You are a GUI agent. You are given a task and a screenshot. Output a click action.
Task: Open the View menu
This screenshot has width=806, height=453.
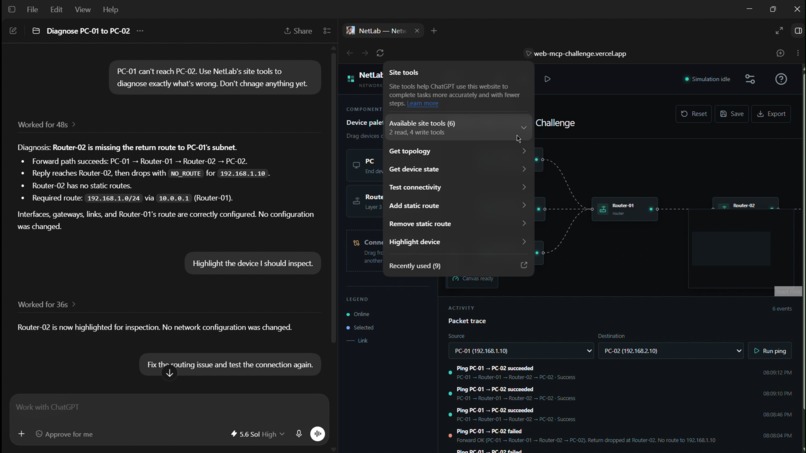82,9
